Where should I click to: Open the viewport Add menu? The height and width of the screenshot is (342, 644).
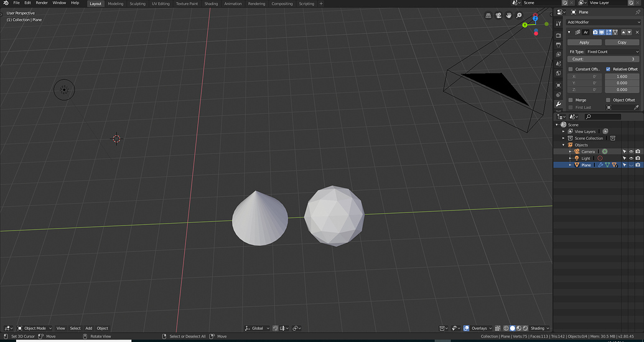click(89, 328)
